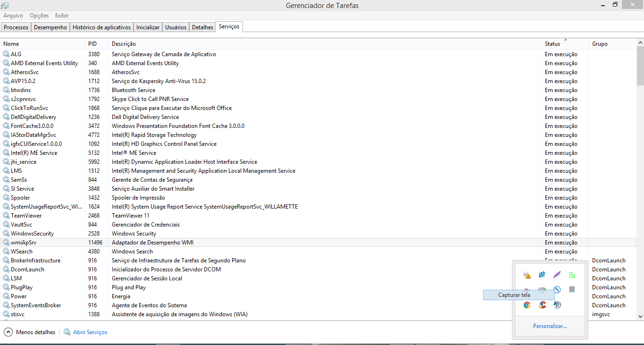644x345 pixels.
Task: Click description Gerenciador de Sessão Local
Action: (147, 278)
